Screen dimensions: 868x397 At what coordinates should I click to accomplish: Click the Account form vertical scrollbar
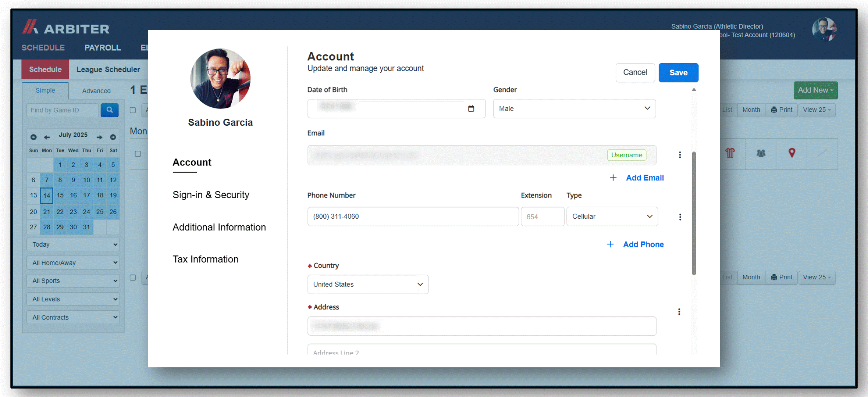(x=694, y=213)
